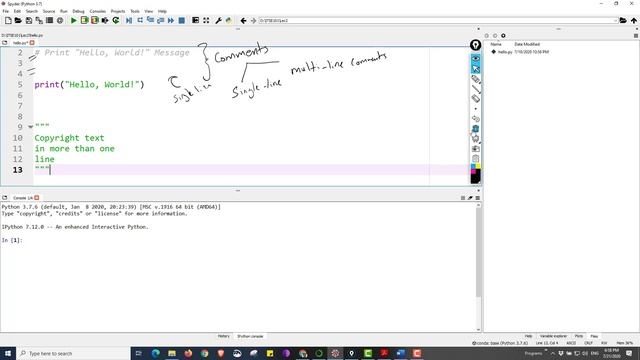The height and width of the screenshot is (360, 640).
Task: Click the round black pin annotation button
Action: click(476, 45)
